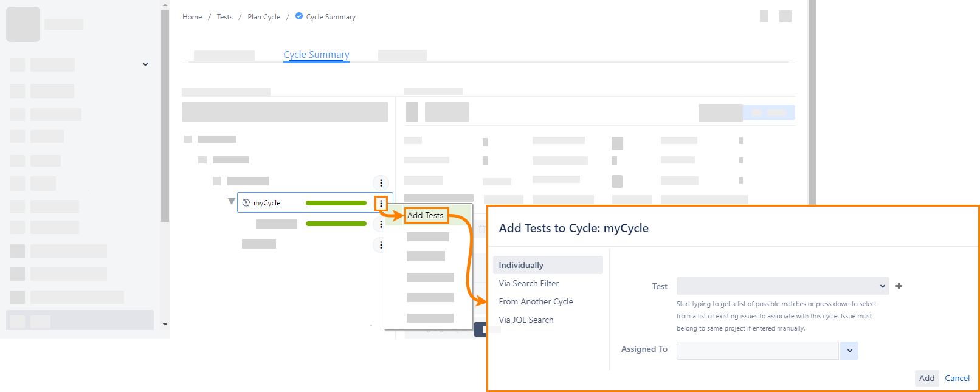Click the blue checkmark before Cycle Summary breadcrumb
Screen dimensions: 980x392
pyautogui.click(x=299, y=16)
